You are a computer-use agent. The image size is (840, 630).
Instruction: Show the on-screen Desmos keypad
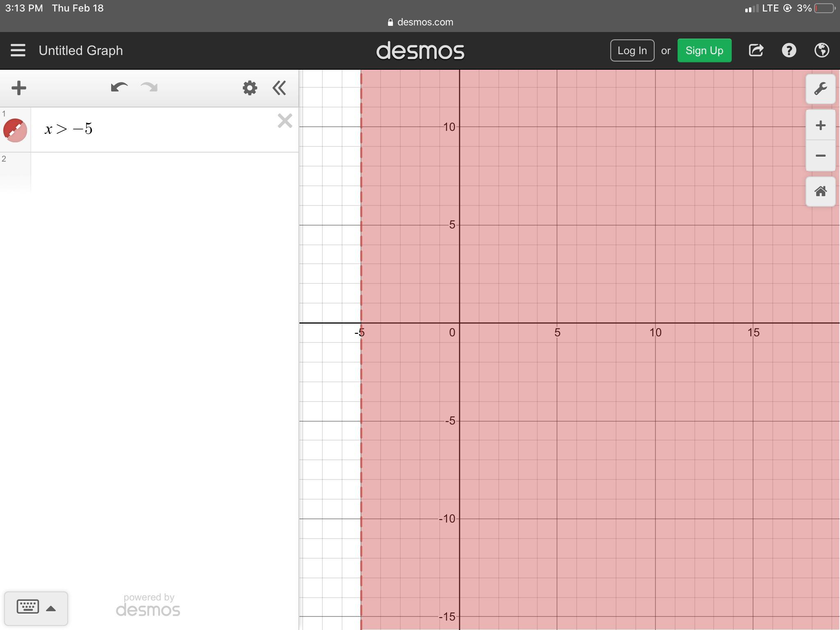point(28,607)
